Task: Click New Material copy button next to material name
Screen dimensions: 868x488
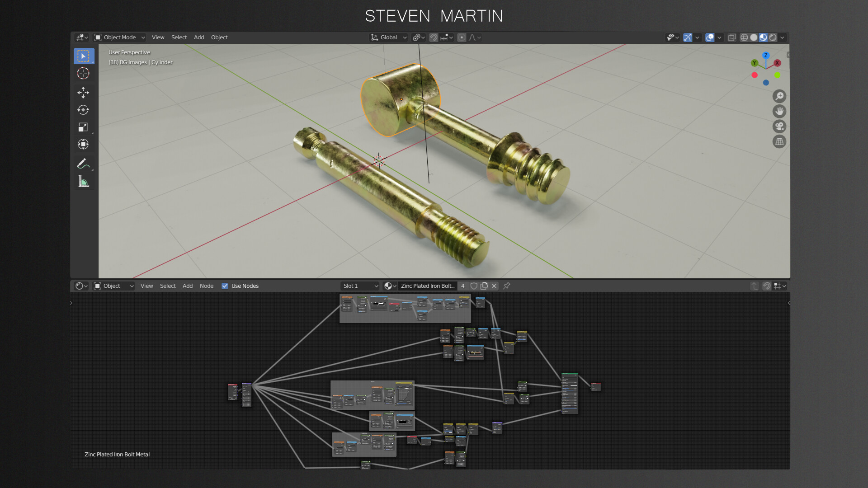Action: tap(484, 286)
